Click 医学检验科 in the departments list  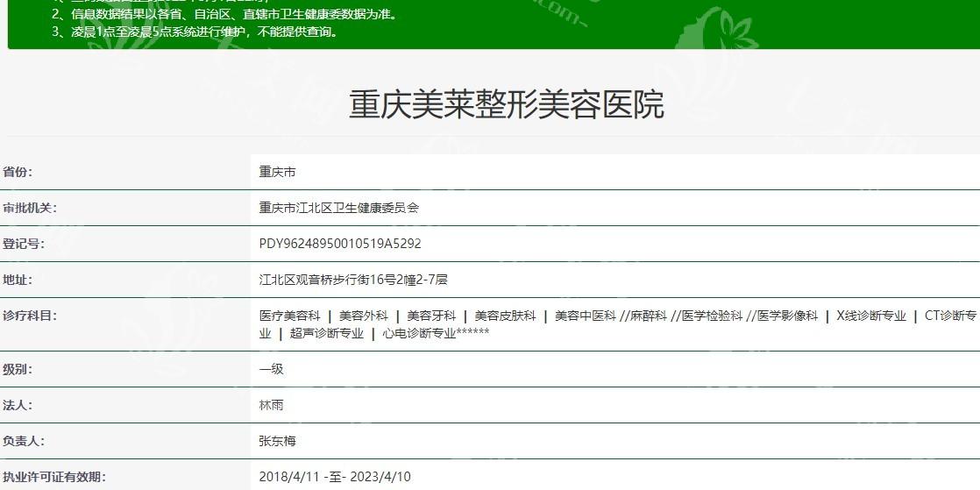click(x=713, y=316)
